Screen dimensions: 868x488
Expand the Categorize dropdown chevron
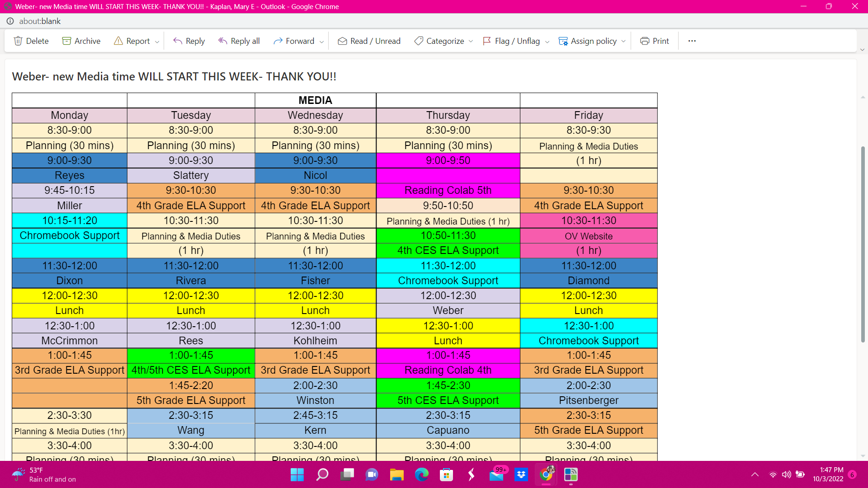click(471, 42)
